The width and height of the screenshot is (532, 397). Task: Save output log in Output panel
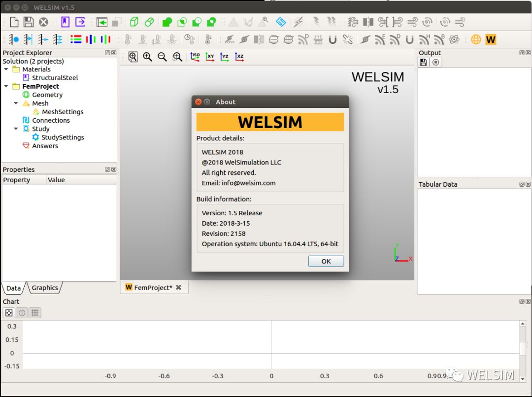point(423,63)
